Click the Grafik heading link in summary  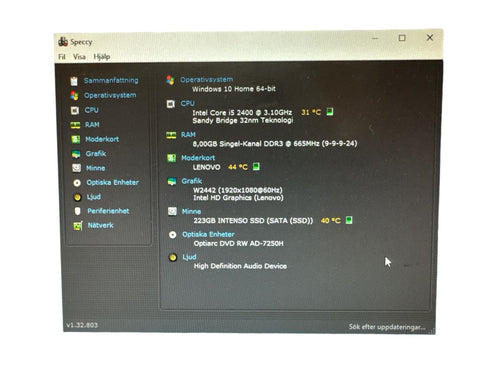[x=192, y=181]
